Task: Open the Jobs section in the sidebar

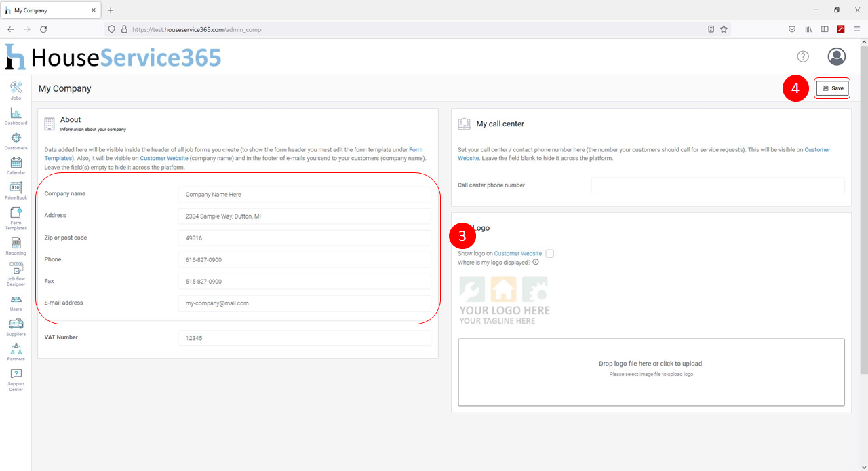Action: (x=16, y=90)
